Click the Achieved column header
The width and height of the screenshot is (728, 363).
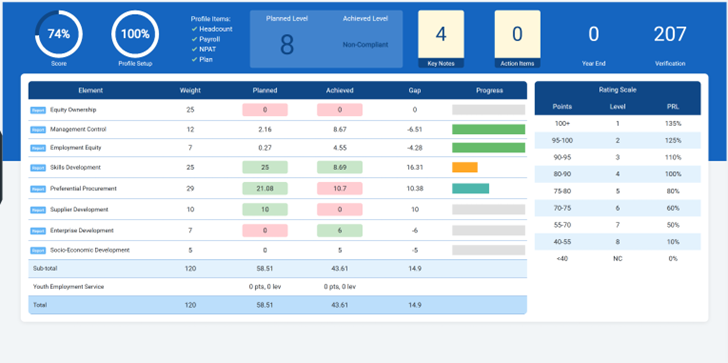(340, 91)
